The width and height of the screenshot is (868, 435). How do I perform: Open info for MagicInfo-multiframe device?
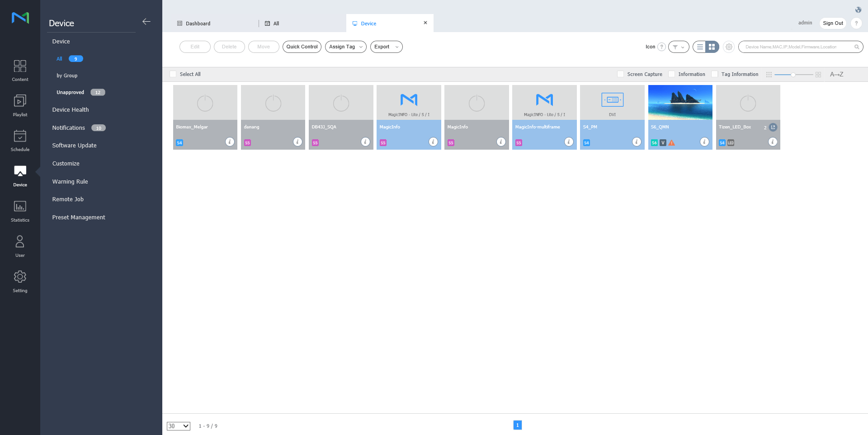(569, 142)
